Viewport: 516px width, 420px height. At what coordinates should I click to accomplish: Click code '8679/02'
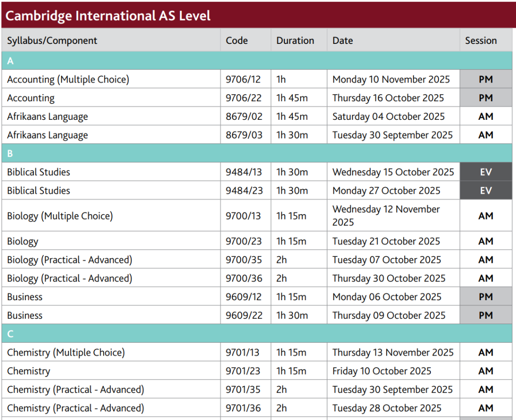tap(244, 116)
